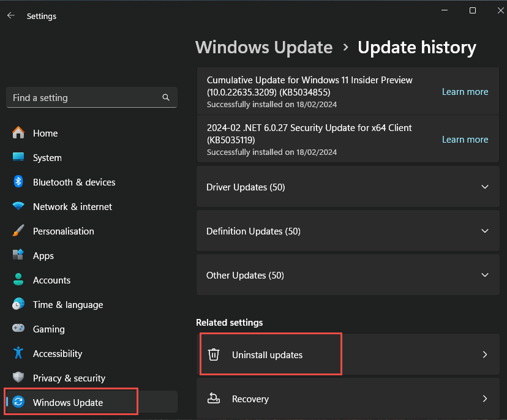The height and width of the screenshot is (420, 507).
Task: Go back to Windows Update breadcrumb
Action: pos(264,47)
